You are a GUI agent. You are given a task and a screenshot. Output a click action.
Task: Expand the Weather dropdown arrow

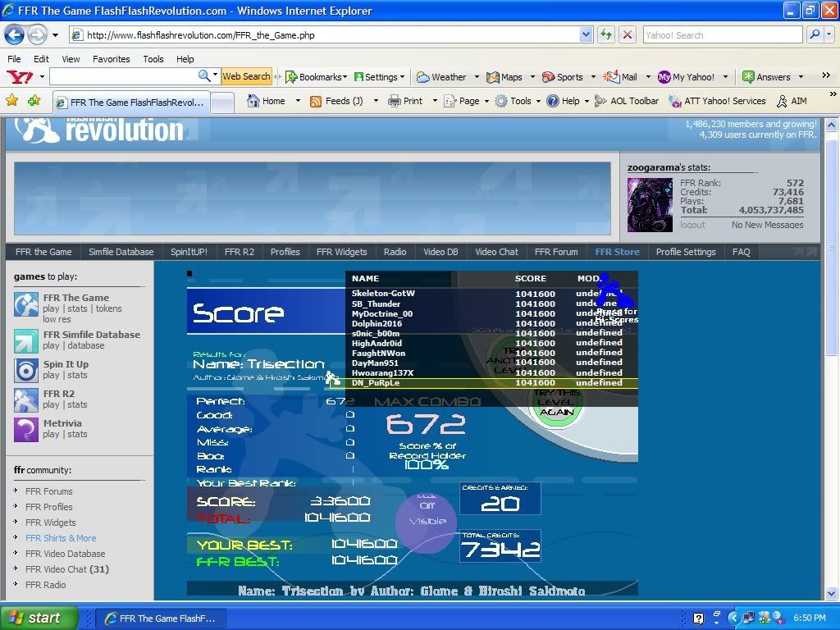(477, 77)
